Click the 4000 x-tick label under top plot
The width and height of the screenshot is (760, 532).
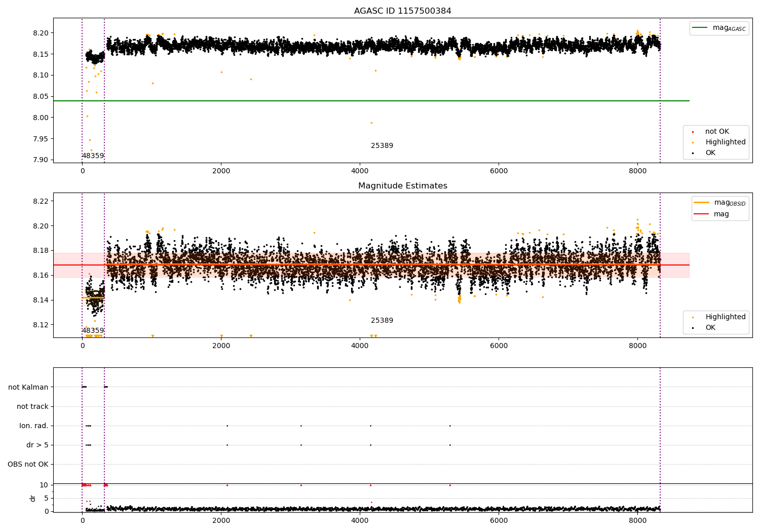(x=360, y=171)
